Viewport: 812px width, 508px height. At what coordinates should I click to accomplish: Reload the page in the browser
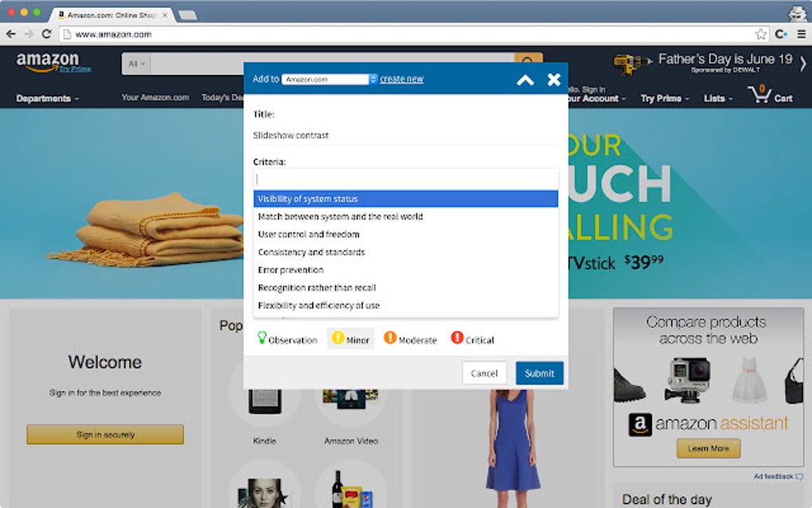tap(47, 34)
